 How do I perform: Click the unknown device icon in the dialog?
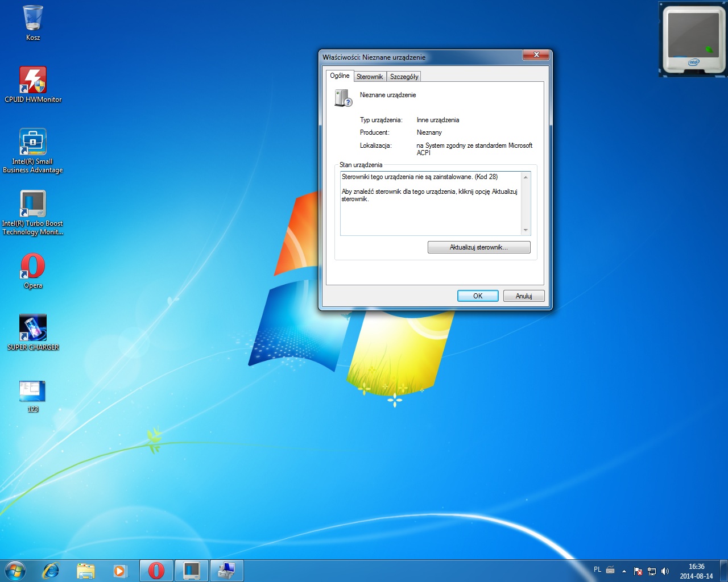coord(344,98)
